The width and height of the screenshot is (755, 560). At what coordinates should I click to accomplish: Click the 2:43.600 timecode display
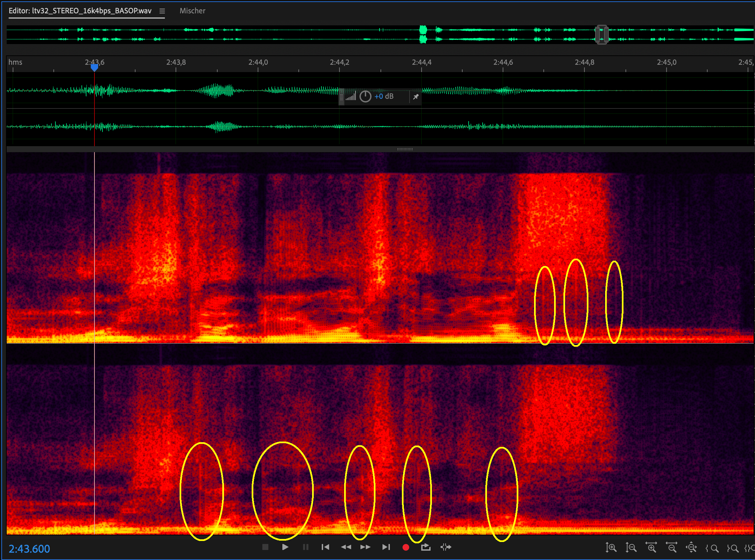coord(29,549)
